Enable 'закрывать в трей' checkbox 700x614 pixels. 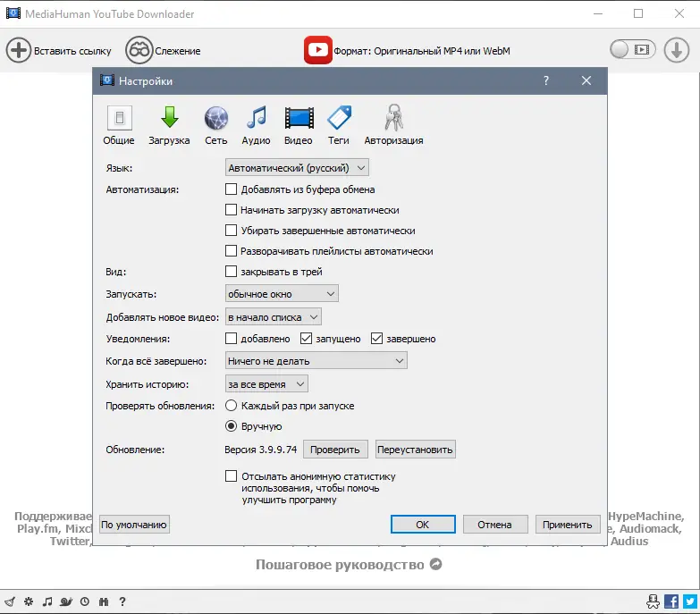pos(231,272)
